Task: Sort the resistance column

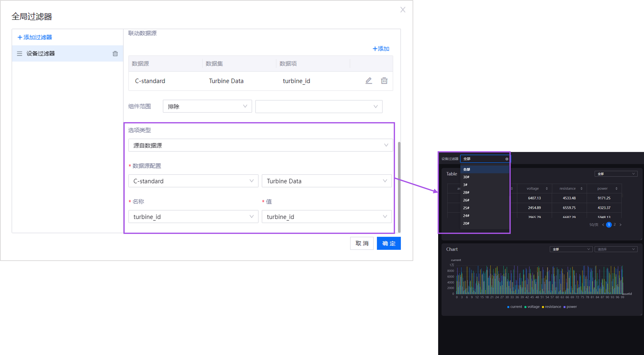Action: point(581,188)
